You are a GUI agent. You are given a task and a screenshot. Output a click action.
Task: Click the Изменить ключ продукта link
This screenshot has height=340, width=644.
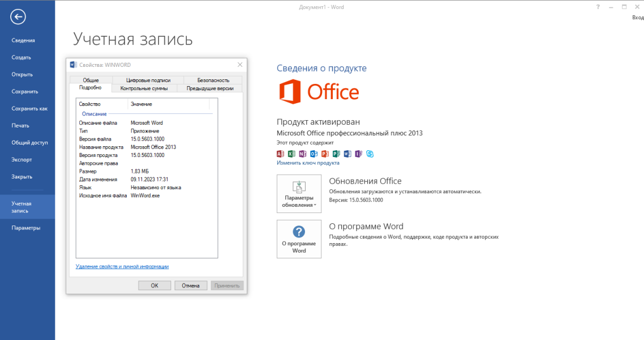click(x=308, y=163)
